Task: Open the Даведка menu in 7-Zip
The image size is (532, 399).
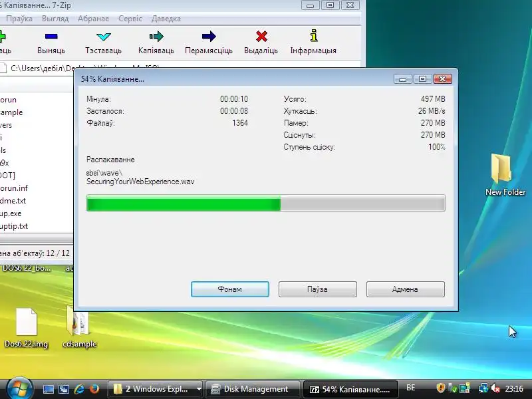Action: pos(166,19)
